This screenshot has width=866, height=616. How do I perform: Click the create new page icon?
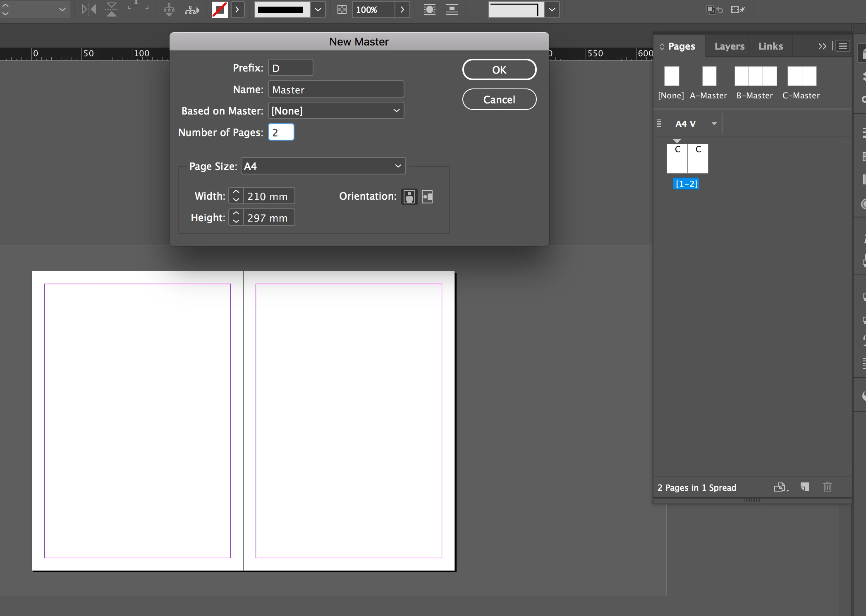804,487
